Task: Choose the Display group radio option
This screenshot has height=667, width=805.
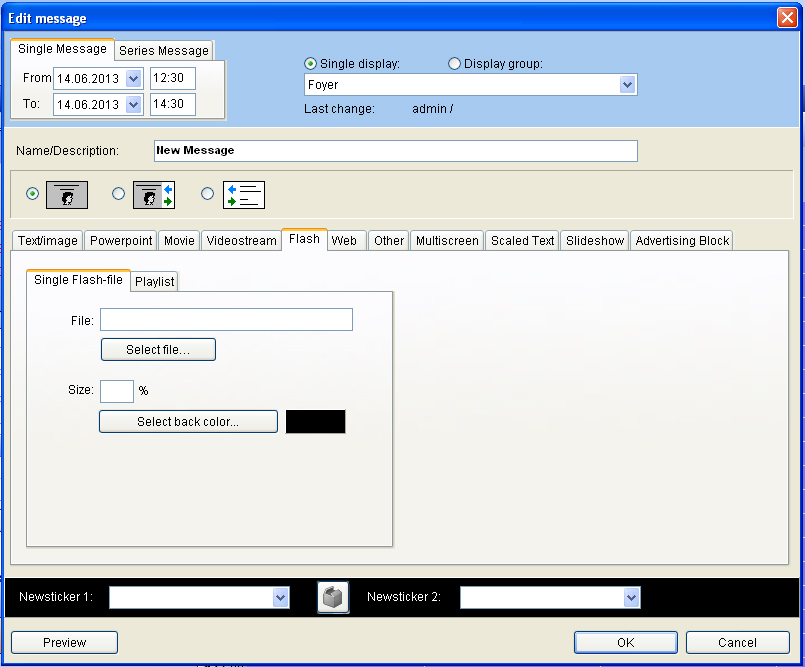Action: click(x=455, y=64)
